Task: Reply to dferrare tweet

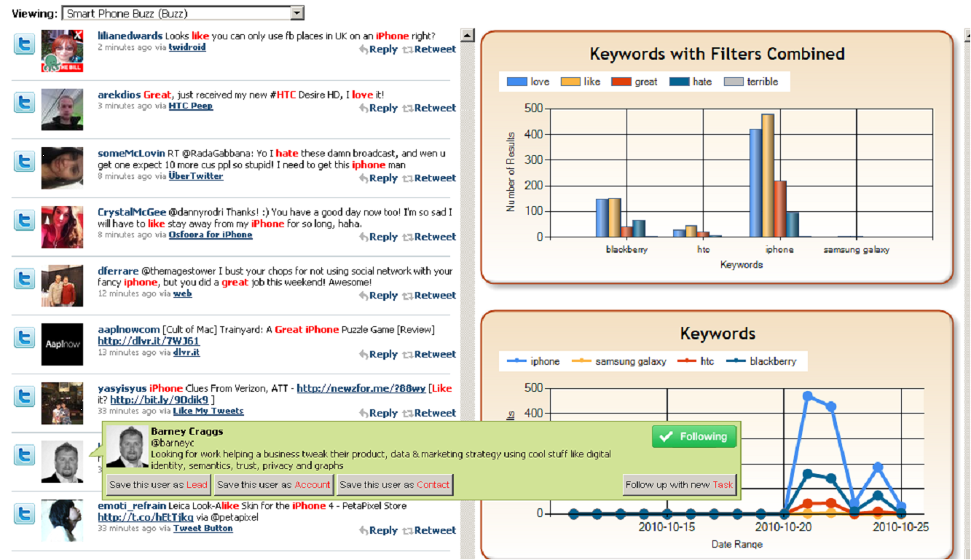Action: click(378, 296)
